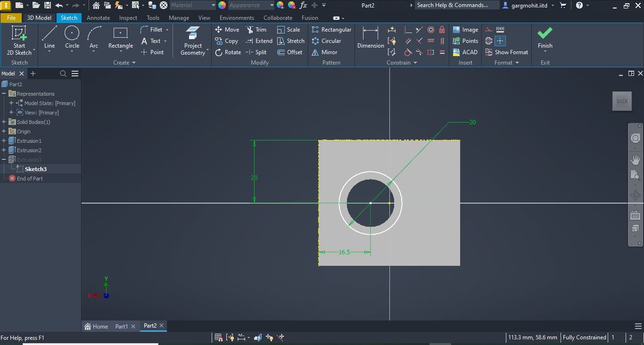Switch to the Annotate tab
The image size is (644, 345).
[98, 18]
